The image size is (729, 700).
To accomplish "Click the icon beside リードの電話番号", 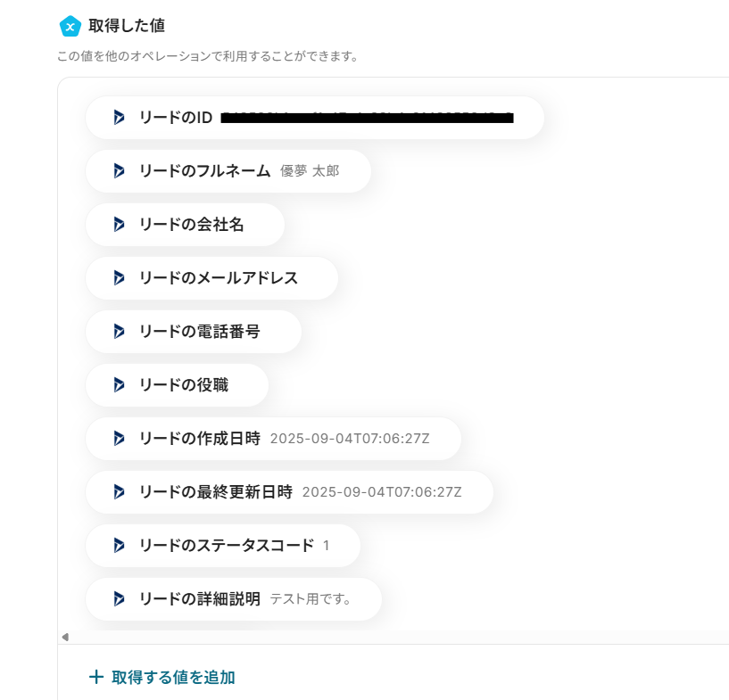I will click(x=119, y=332).
